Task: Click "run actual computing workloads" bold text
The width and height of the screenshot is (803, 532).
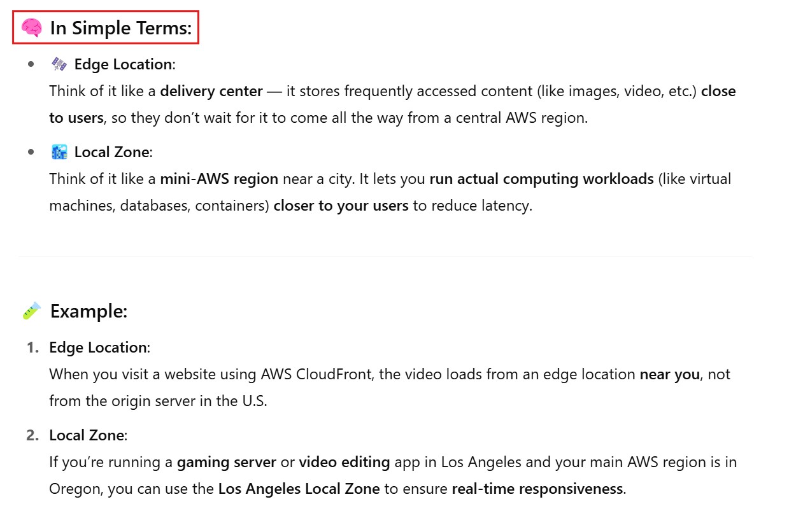Action: [x=541, y=179]
